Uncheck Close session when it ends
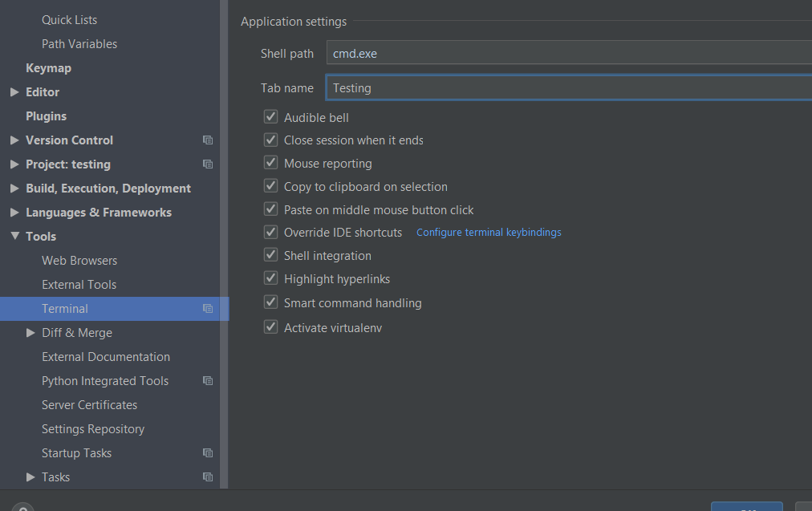Image resolution: width=812 pixels, height=511 pixels. (x=270, y=140)
